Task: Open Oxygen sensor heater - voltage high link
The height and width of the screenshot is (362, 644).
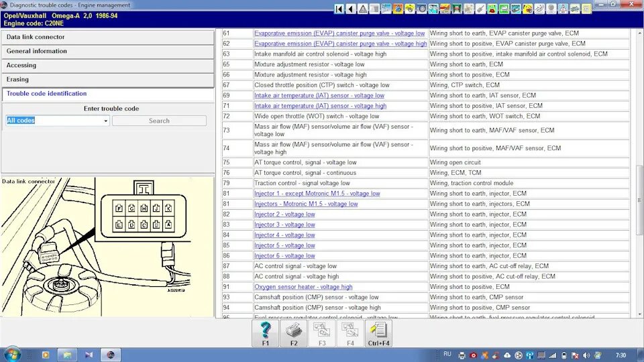Action: 303,287
